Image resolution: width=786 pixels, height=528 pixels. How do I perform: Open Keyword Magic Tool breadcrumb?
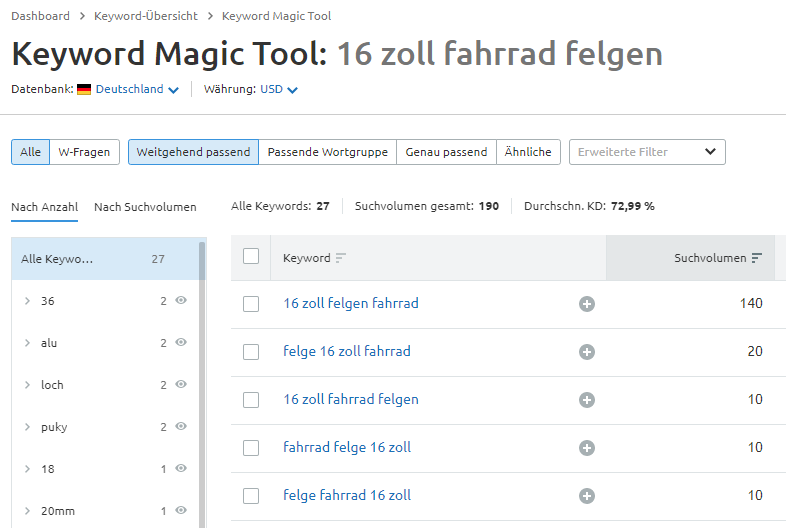277,16
